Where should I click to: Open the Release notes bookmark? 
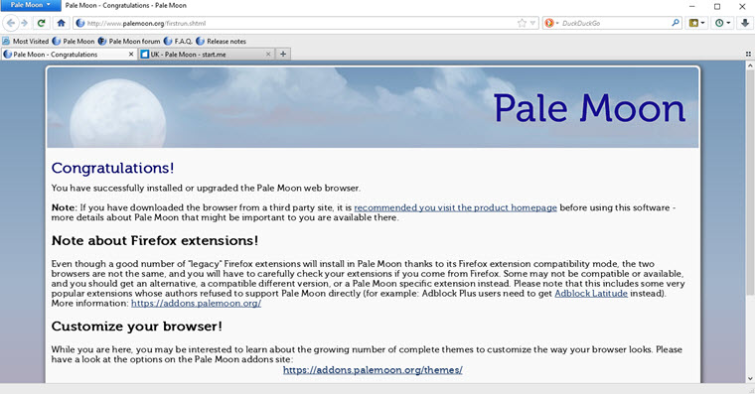[221, 41]
